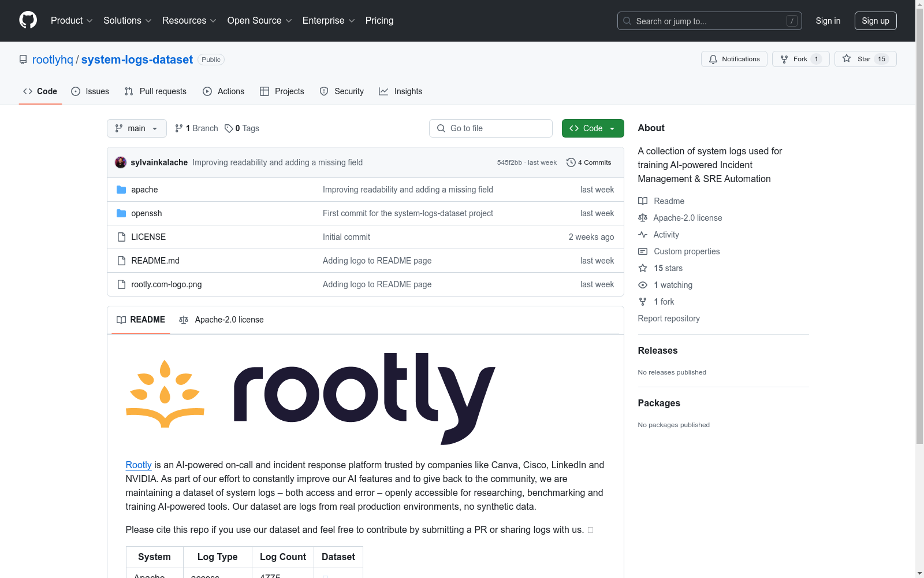This screenshot has height=578, width=924.
Task: Expand the Resources menu
Action: 189,20
